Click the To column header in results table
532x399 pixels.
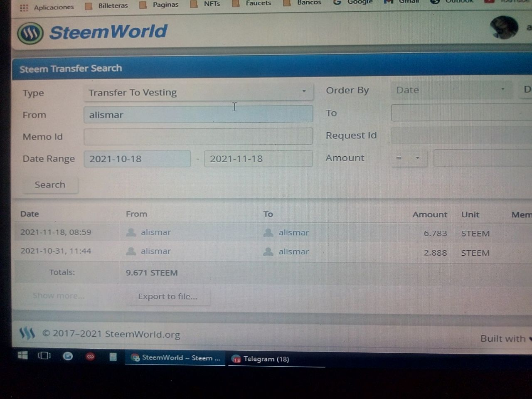click(x=268, y=214)
